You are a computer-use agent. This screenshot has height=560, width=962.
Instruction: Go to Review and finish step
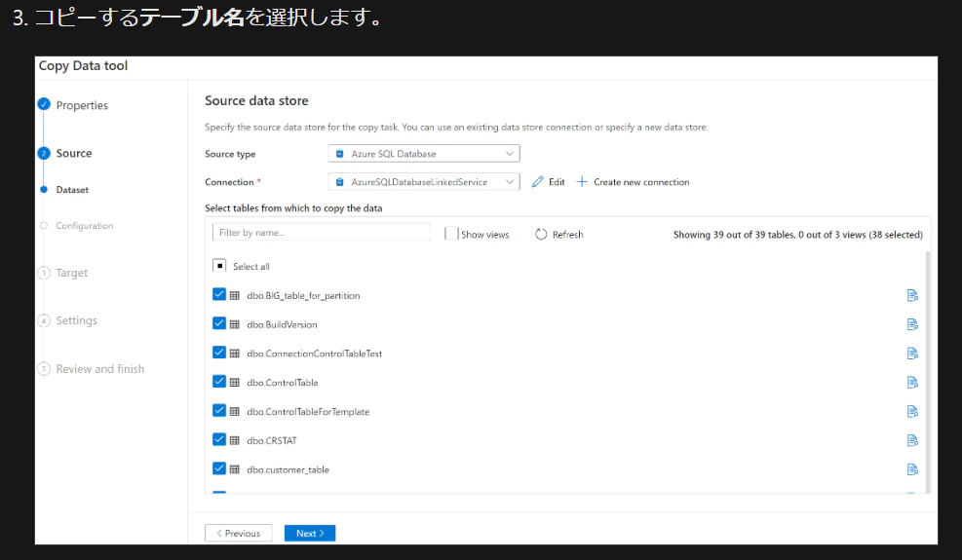pyautogui.click(x=100, y=369)
